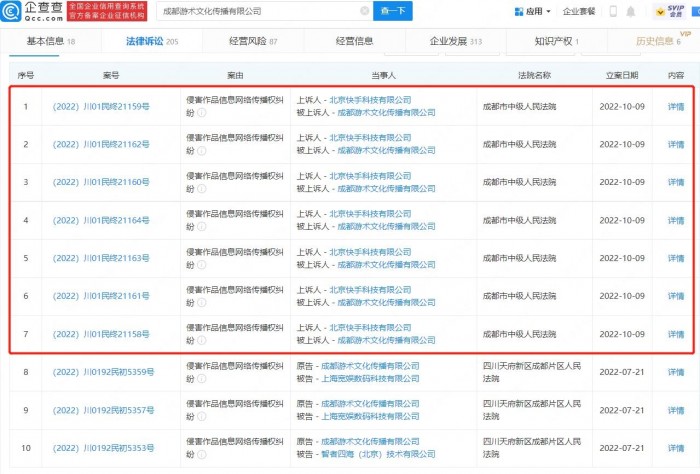Open case (2022)川0192民初5359号
Image resolution: width=700 pixels, height=474 pixels.
pos(103,372)
